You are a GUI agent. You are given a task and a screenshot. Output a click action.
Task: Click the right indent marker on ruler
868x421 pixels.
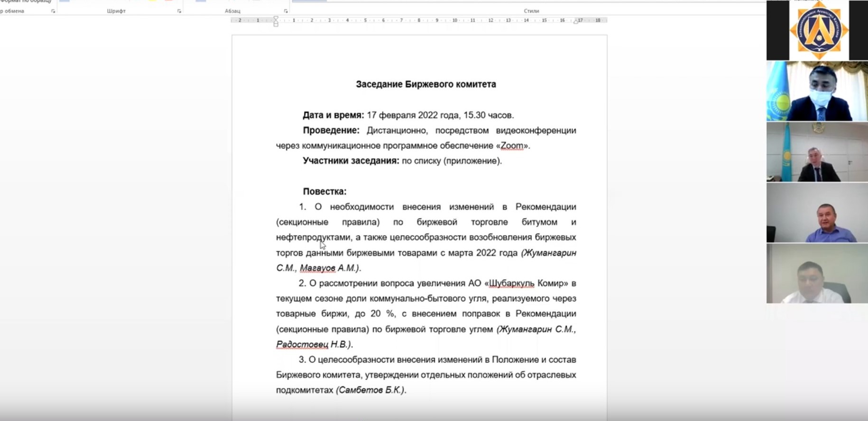pos(576,21)
